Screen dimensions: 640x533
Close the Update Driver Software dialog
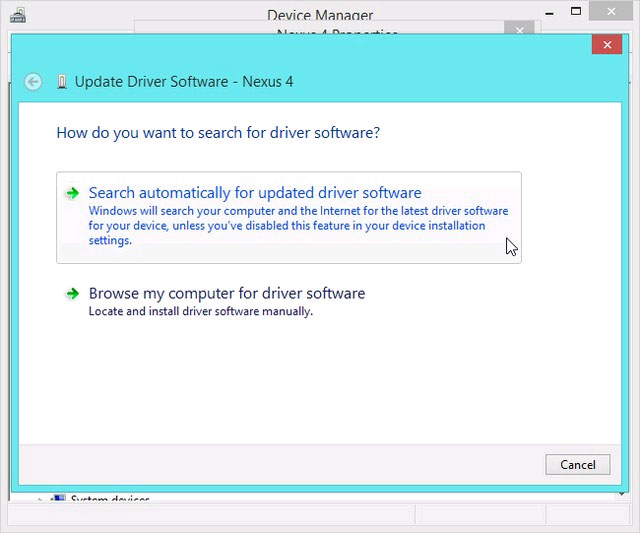(607, 44)
